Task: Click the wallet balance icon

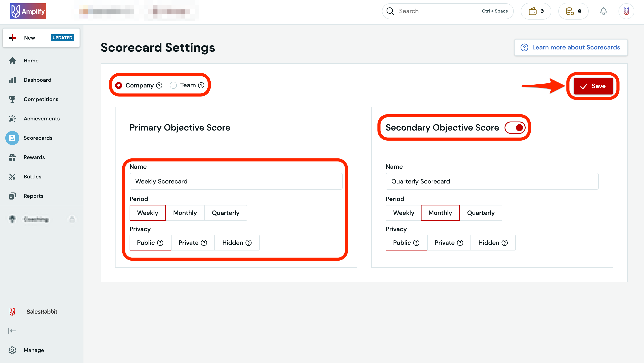Action: [x=533, y=11]
